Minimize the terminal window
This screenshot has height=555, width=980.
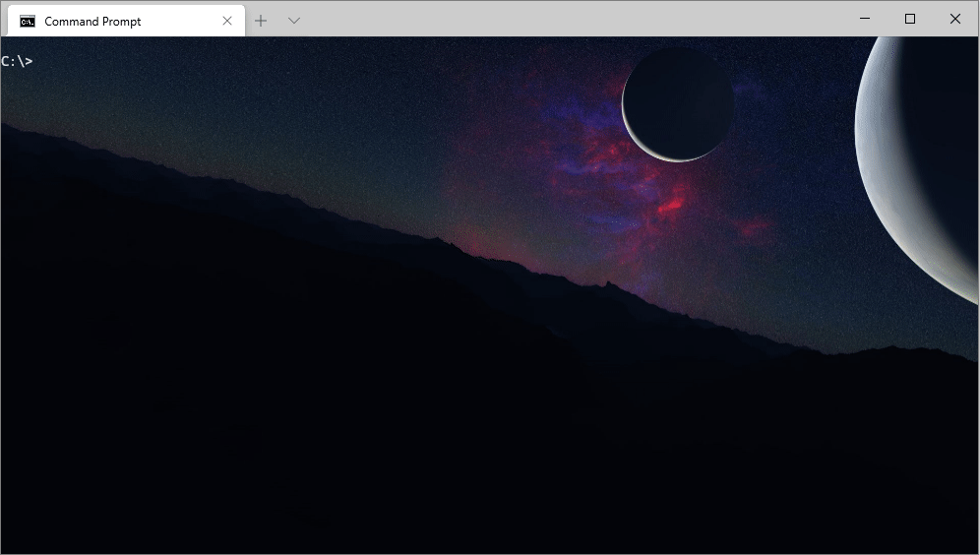[x=865, y=19]
